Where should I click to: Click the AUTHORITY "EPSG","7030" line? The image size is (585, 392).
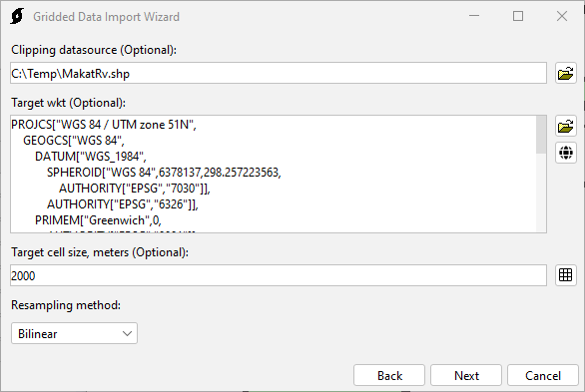[x=135, y=189]
